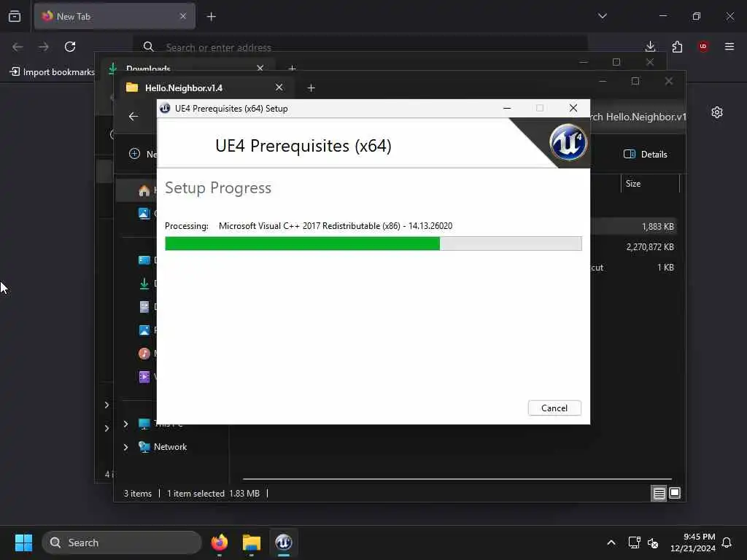Sort by the Size column header
The height and width of the screenshot is (560, 747).
pyautogui.click(x=650, y=183)
